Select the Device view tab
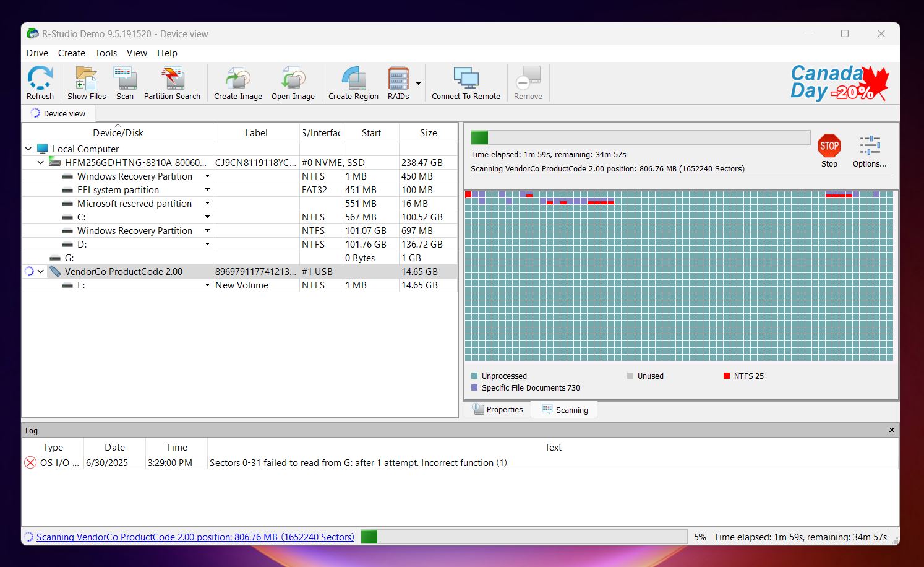Screen dimensions: 924x567 (x=59, y=113)
